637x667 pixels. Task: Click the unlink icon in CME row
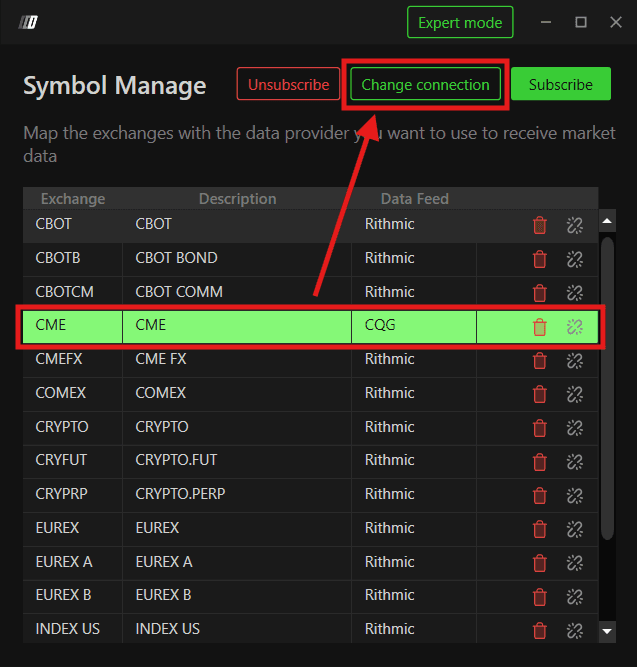574,327
